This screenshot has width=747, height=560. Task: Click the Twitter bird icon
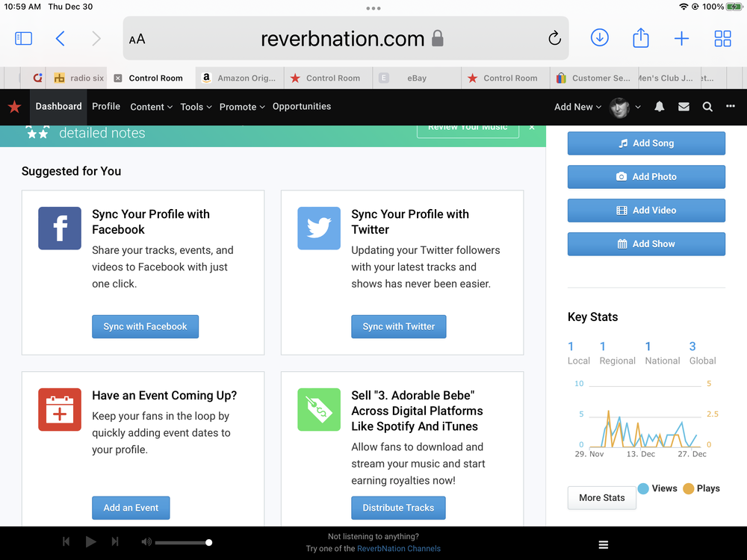319,228
